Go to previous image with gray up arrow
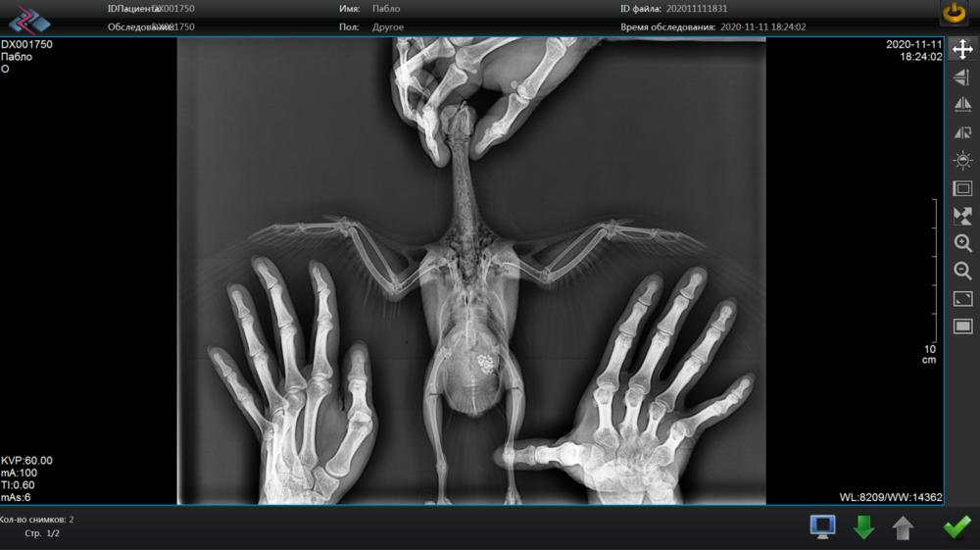The height and width of the screenshot is (550, 980). point(903,528)
